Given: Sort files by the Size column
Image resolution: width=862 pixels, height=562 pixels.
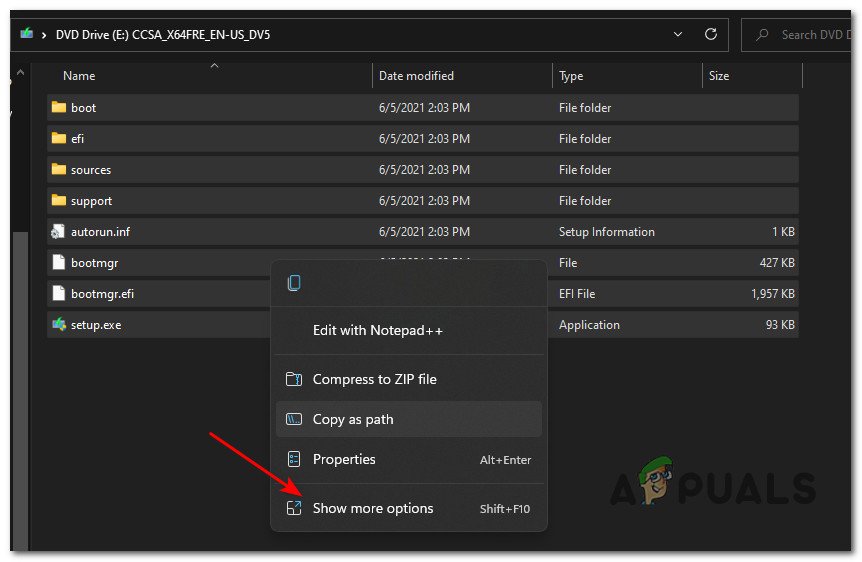Looking at the screenshot, I should tap(718, 76).
